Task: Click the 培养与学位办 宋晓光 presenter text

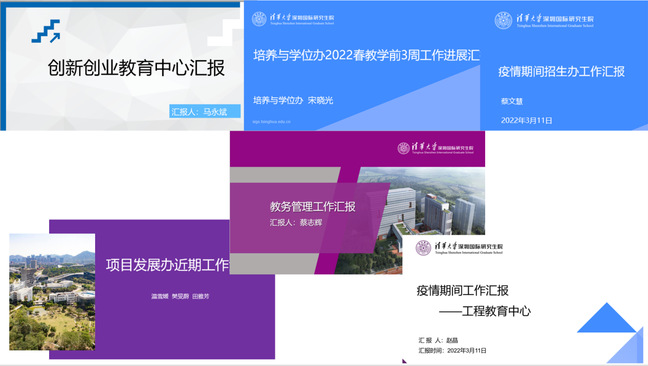Action: coord(293,100)
